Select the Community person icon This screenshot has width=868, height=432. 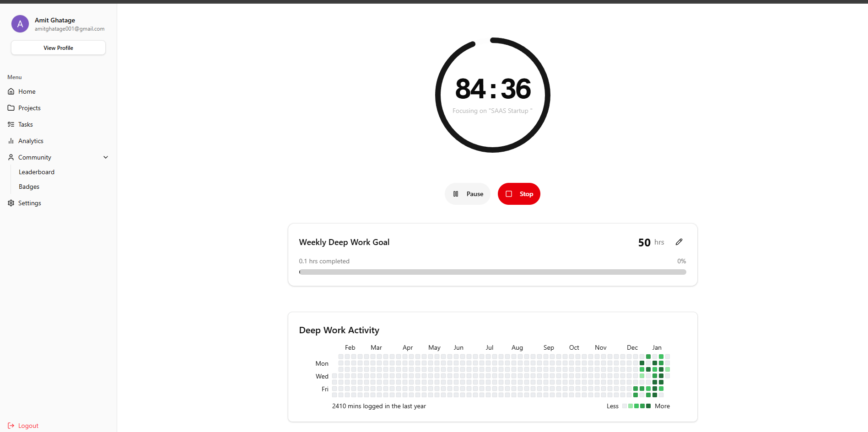pyautogui.click(x=11, y=157)
